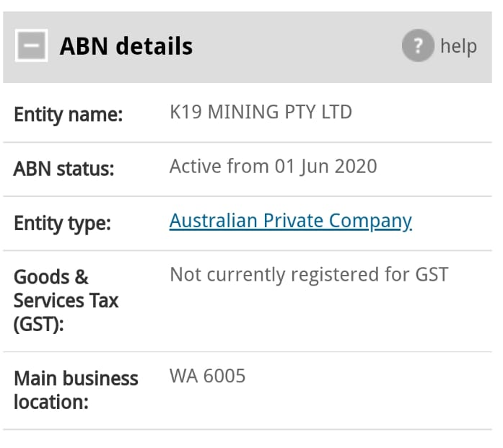Click the help text label
This screenshot has width=503, height=448.
click(x=458, y=46)
